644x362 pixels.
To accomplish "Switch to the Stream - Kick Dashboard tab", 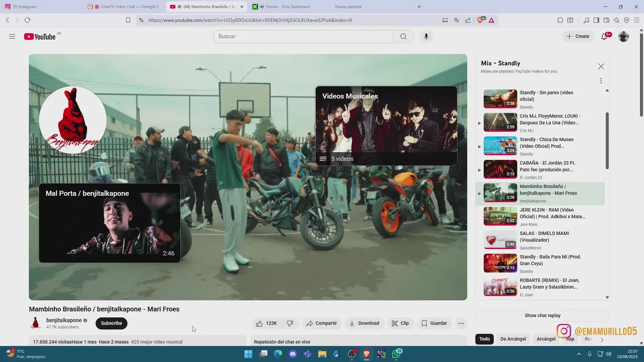I will [x=288, y=7].
